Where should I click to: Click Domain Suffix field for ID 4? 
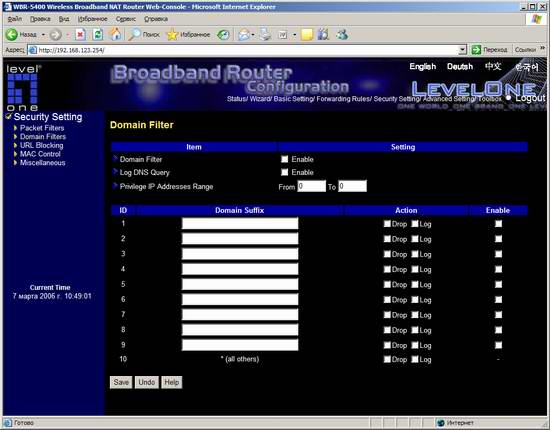coord(240,269)
